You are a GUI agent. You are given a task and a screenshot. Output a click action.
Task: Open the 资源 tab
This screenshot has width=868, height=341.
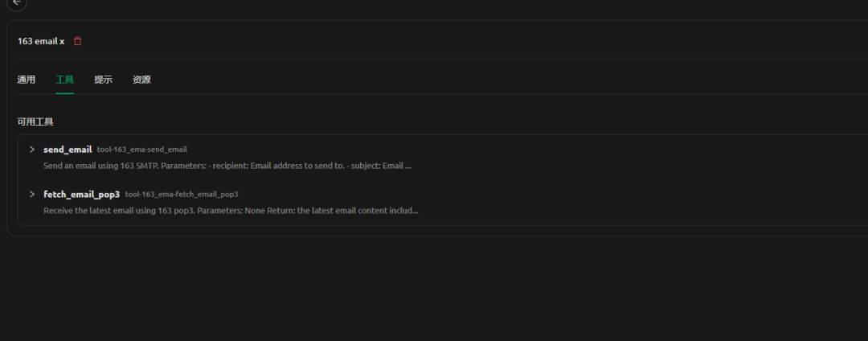click(141, 80)
